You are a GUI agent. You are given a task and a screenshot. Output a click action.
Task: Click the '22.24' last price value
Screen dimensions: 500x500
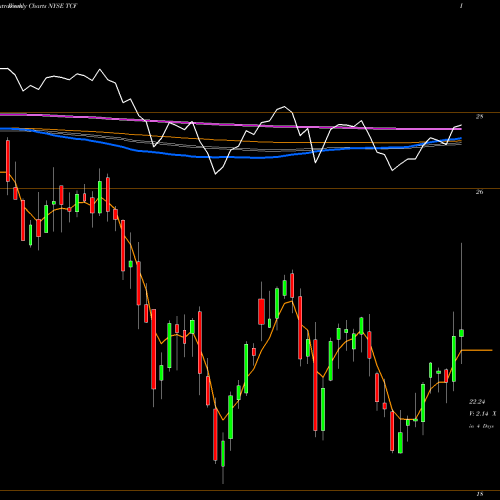coord(477,402)
